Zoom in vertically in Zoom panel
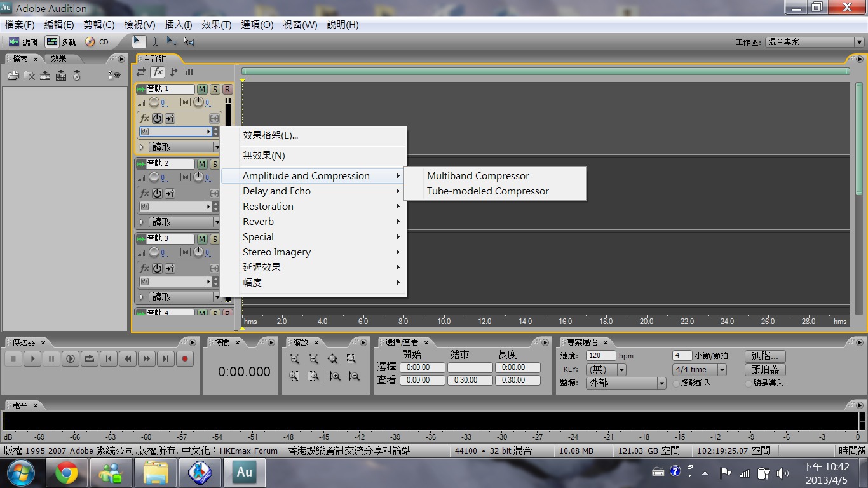868x488 pixels. pos(335,376)
